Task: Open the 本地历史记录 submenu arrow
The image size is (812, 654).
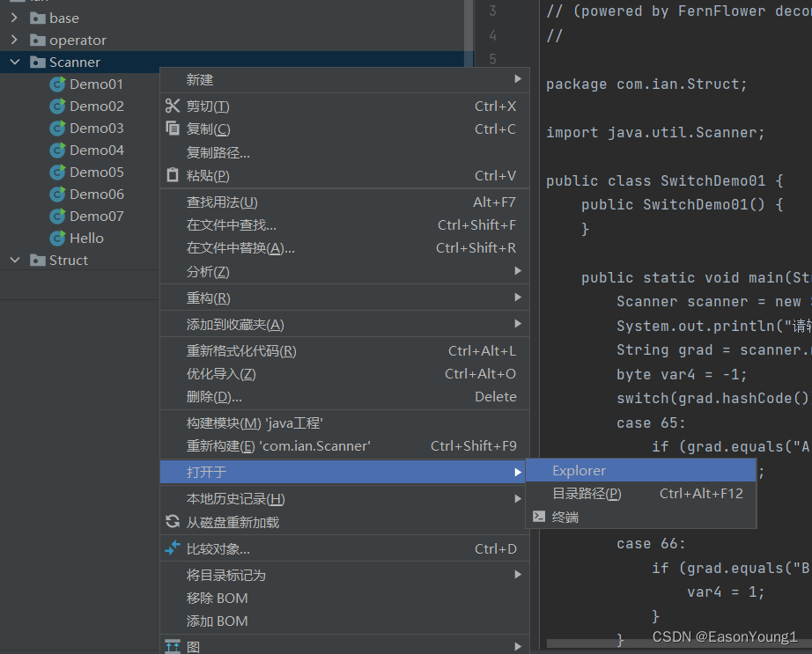Action: point(517,498)
